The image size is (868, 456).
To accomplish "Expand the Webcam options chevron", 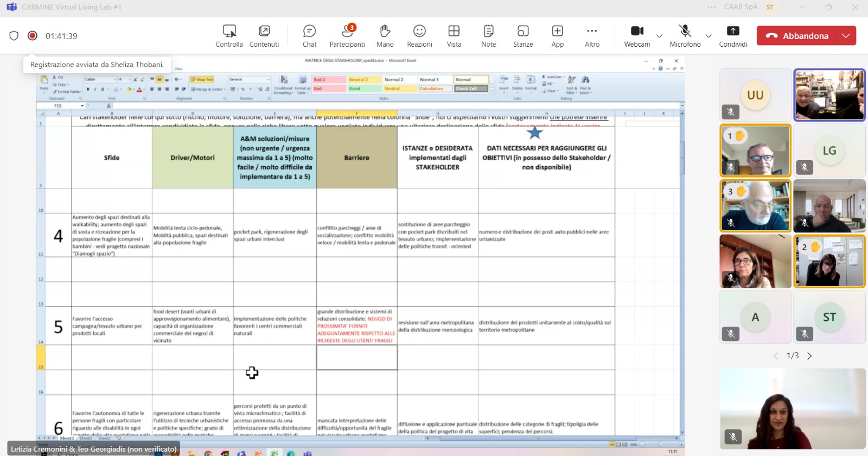I will point(659,36).
